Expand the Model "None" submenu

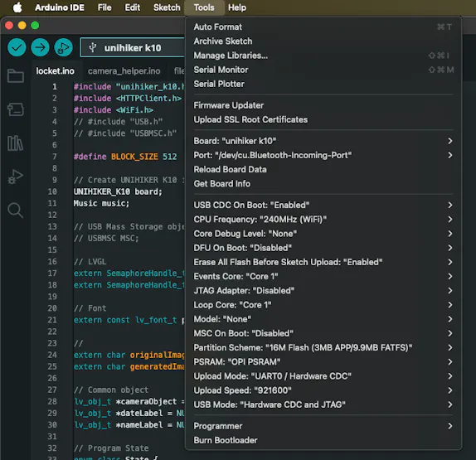coord(323,319)
